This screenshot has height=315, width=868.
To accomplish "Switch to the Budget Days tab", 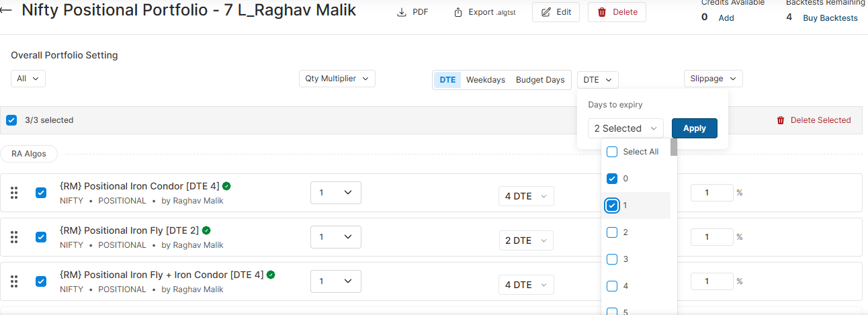I will [x=539, y=80].
